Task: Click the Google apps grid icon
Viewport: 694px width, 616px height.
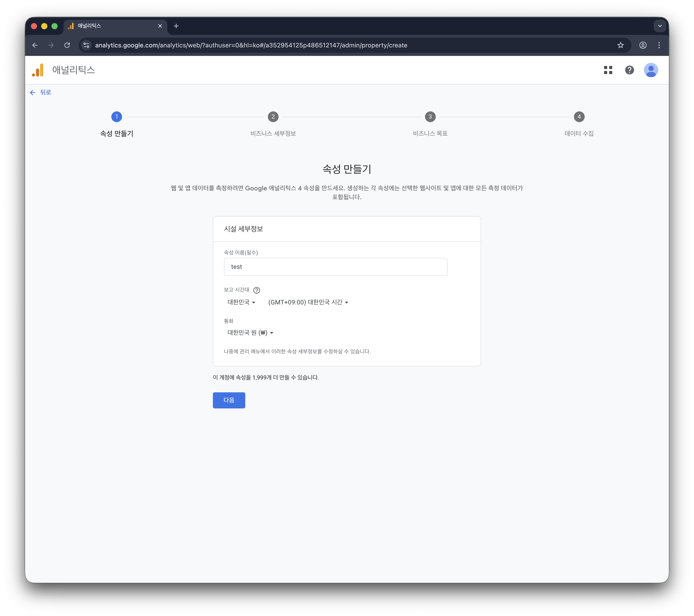Action: pos(608,70)
